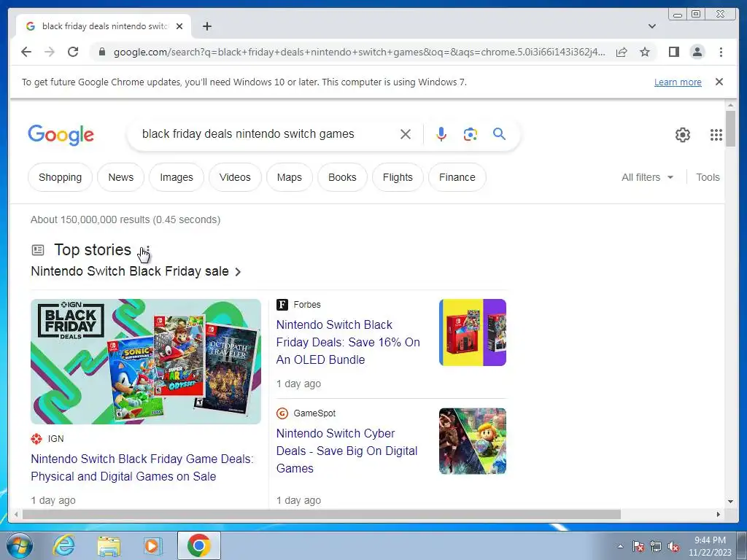Expand the All filters dropdown
The image size is (747, 560).
(648, 177)
